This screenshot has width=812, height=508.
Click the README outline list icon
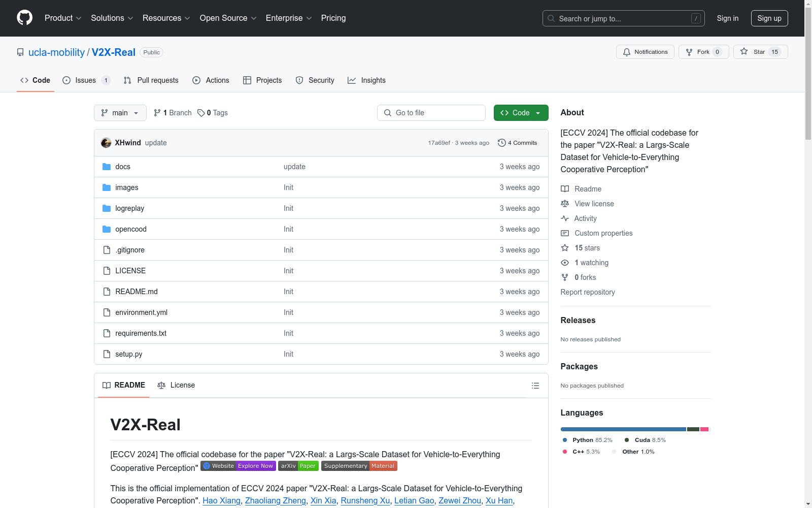coord(535,386)
